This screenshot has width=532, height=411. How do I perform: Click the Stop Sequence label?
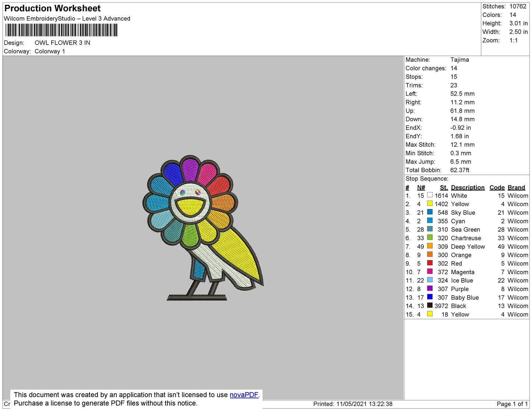click(x=427, y=179)
